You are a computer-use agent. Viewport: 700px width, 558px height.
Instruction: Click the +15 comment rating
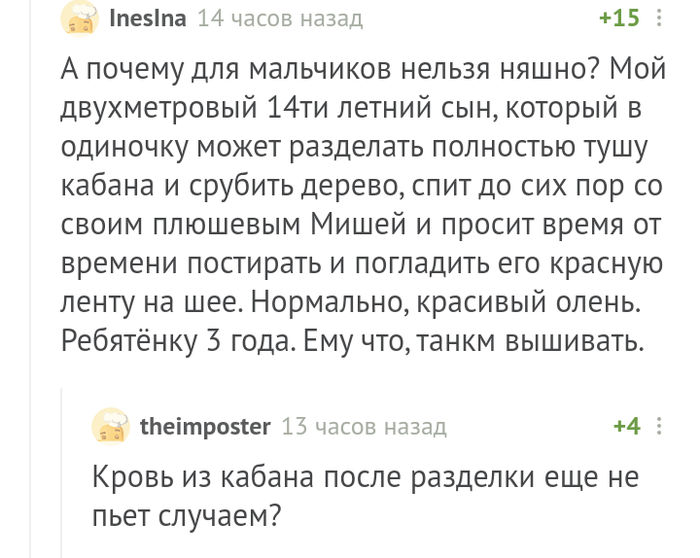click(x=618, y=18)
